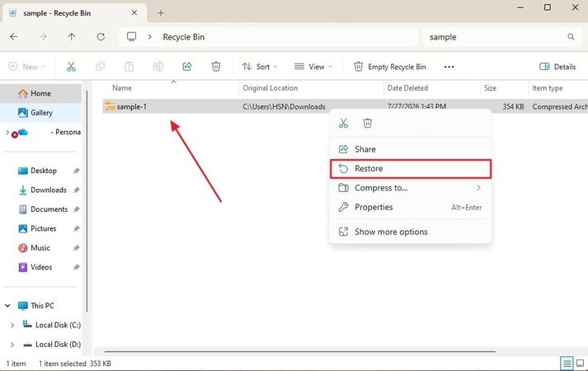This screenshot has width=588, height=371.
Task: Click the search box containing sample
Action: coord(501,37)
